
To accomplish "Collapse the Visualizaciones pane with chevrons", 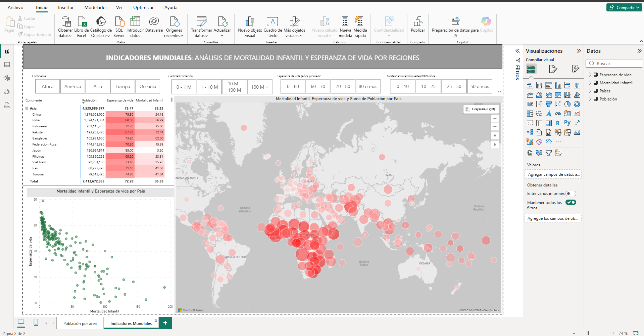I will tap(579, 51).
